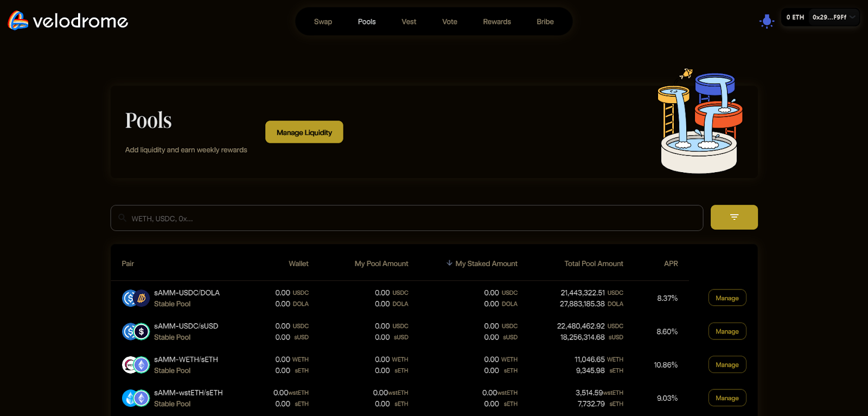Click the 8.37% APR value
The image size is (868, 416).
(x=667, y=298)
